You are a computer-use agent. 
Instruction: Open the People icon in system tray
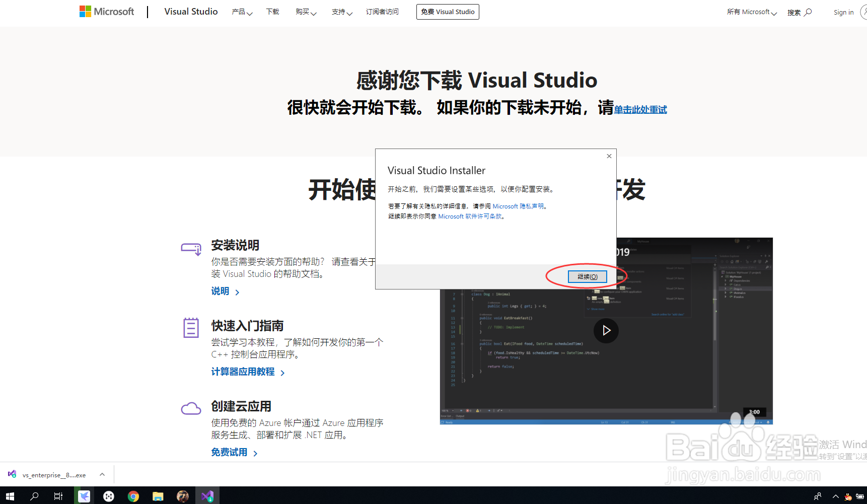pyautogui.click(x=818, y=496)
